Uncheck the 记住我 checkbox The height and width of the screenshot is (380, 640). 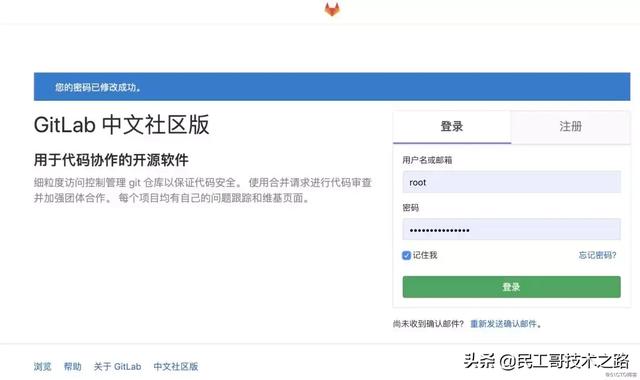pyautogui.click(x=406, y=256)
